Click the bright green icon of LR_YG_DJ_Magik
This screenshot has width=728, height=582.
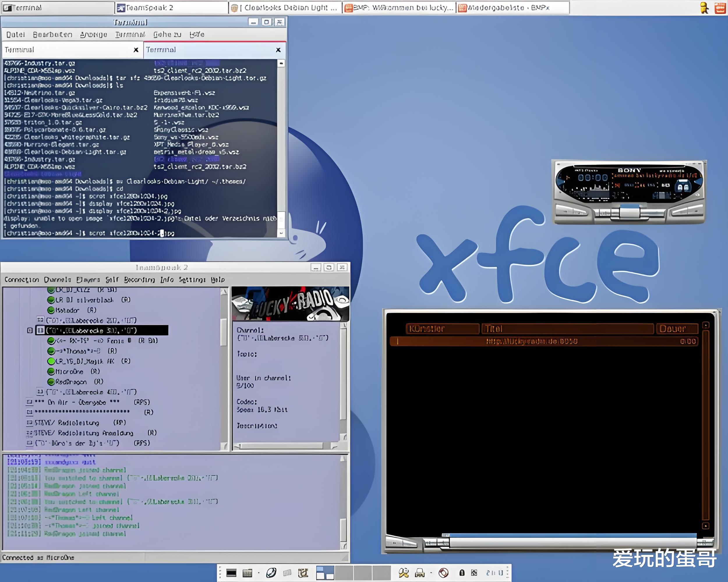(51, 361)
